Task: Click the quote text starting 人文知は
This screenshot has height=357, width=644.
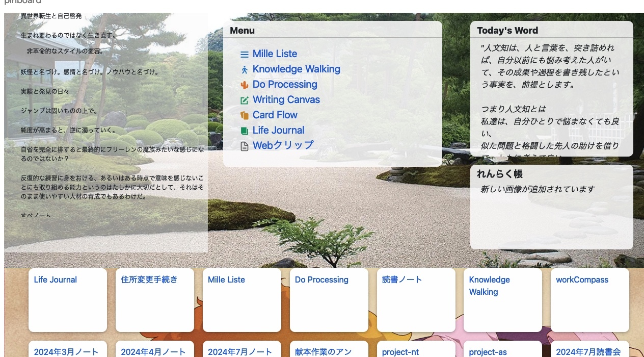Action: pos(550,66)
